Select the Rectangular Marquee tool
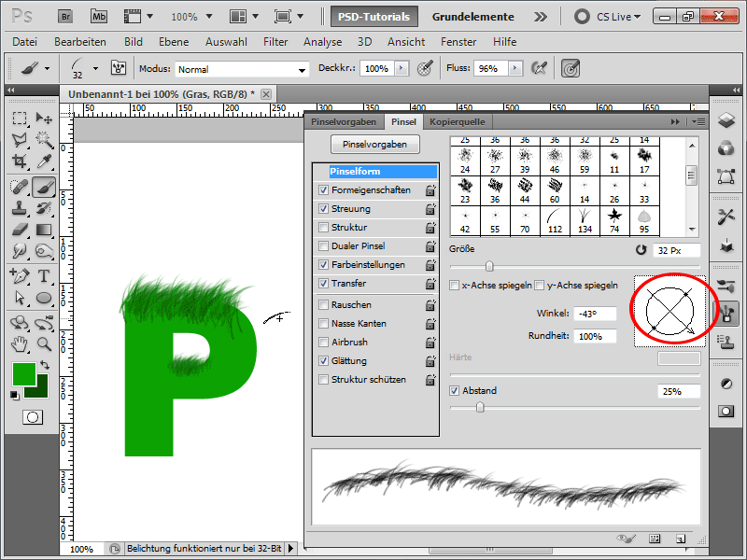 click(20, 118)
